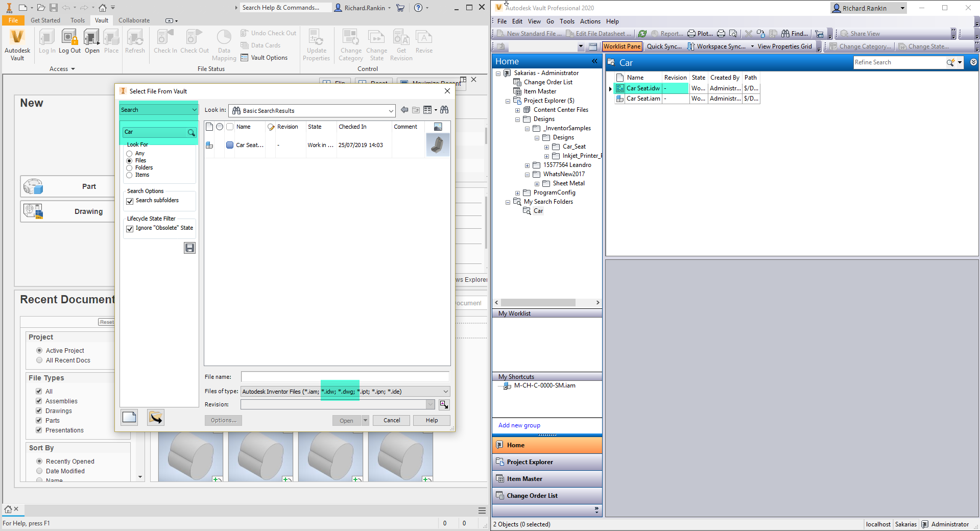Screen dimensions: 980x531
Task: Open the Get Started ribbon tab
Action: point(45,20)
